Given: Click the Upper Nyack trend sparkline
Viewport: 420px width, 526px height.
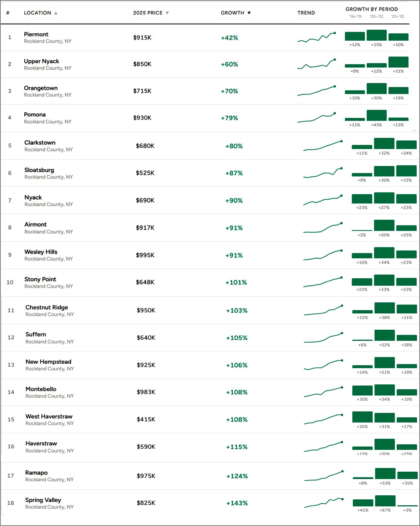Looking at the screenshot, I should click(316, 64).
